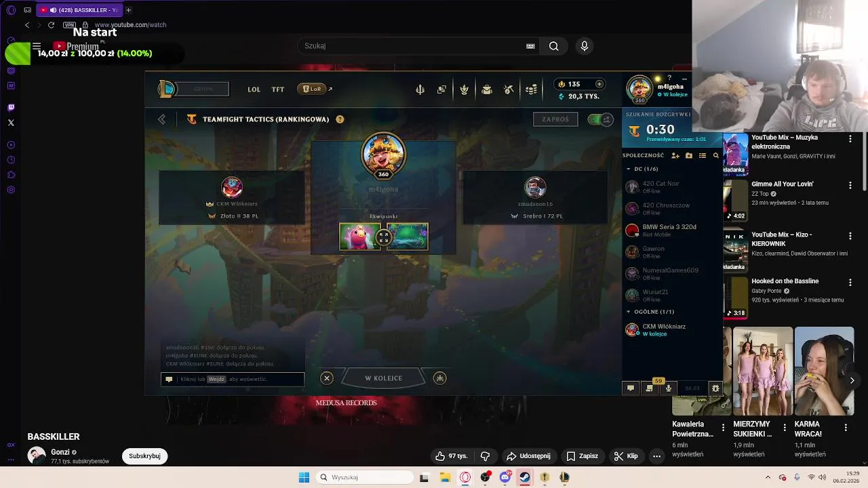
Task: Like the video with 97 tys. thumbs up
Action: 452,456
